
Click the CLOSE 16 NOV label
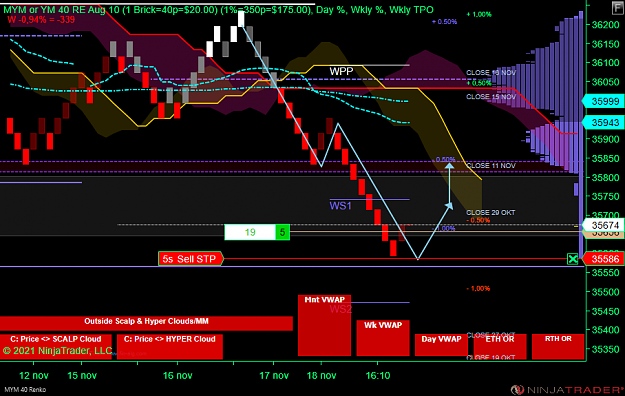pos(491,73)
